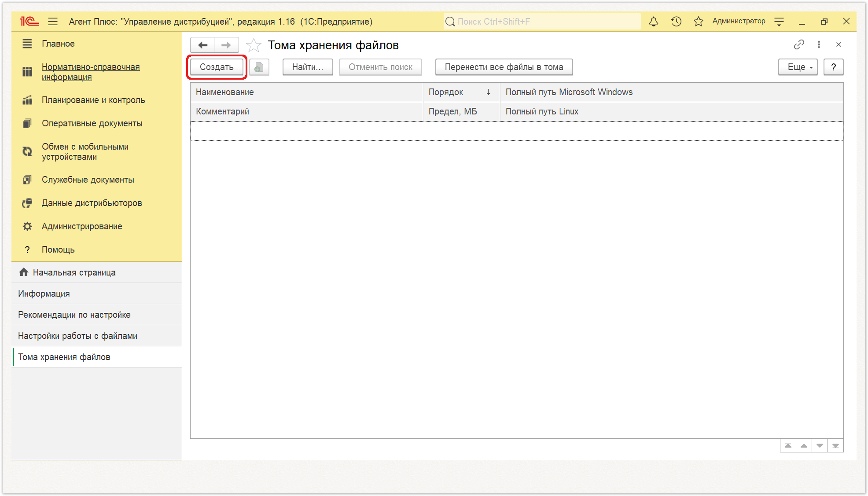Switch to Настройки работы с файлами tab
The width and height of the screenshot is (868, 496).
[x=97, y=336]
